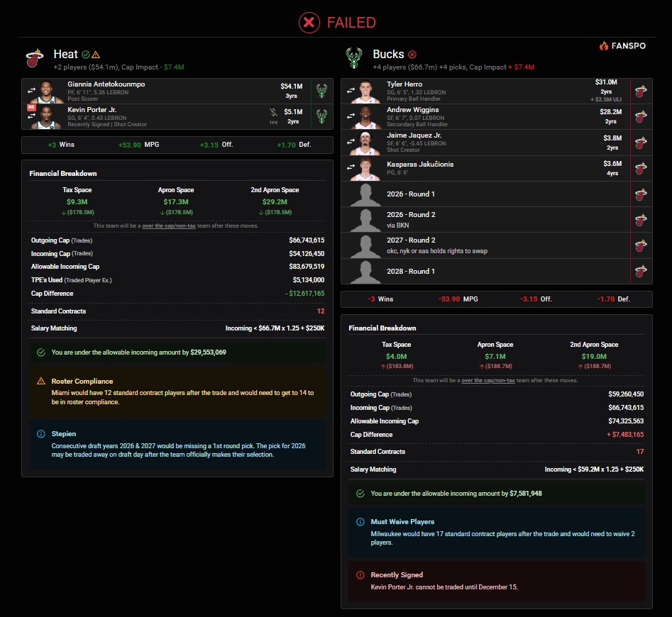Image resolution: width=672 pixels, height=617 pixels.
Task: Click Tyler Herro headshot thumbnail
Action: click(365, 91)
